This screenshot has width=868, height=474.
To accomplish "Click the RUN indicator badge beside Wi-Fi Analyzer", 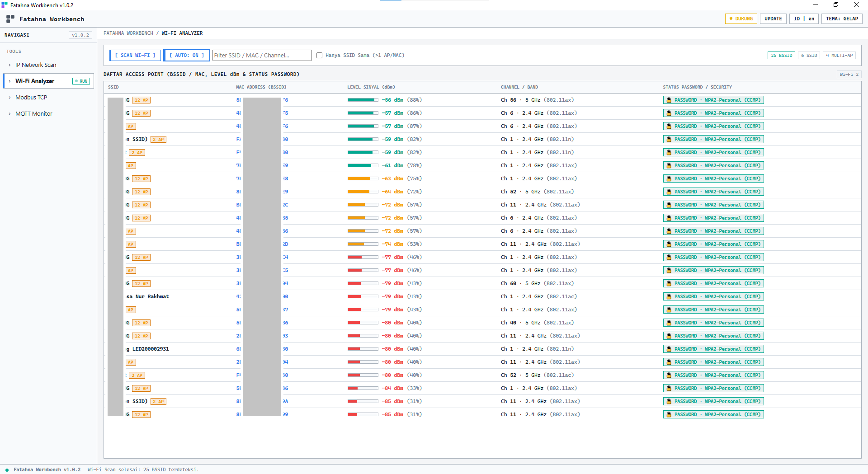I will [81, 81].
